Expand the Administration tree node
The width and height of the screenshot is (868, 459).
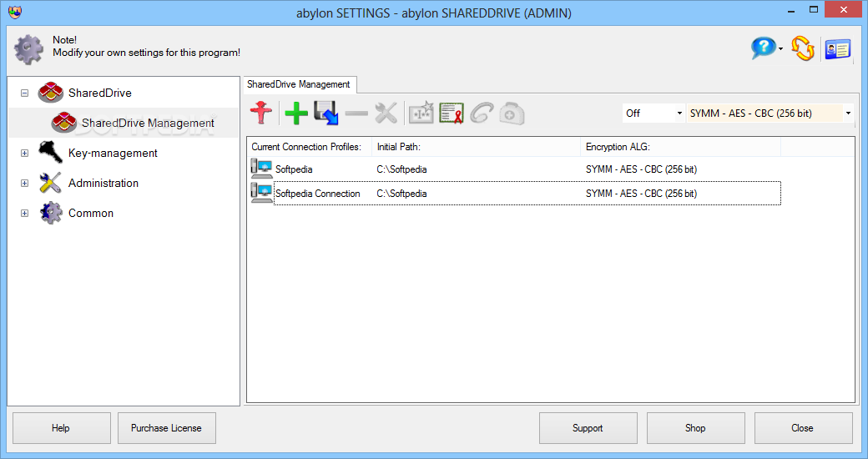click(24, 183)
